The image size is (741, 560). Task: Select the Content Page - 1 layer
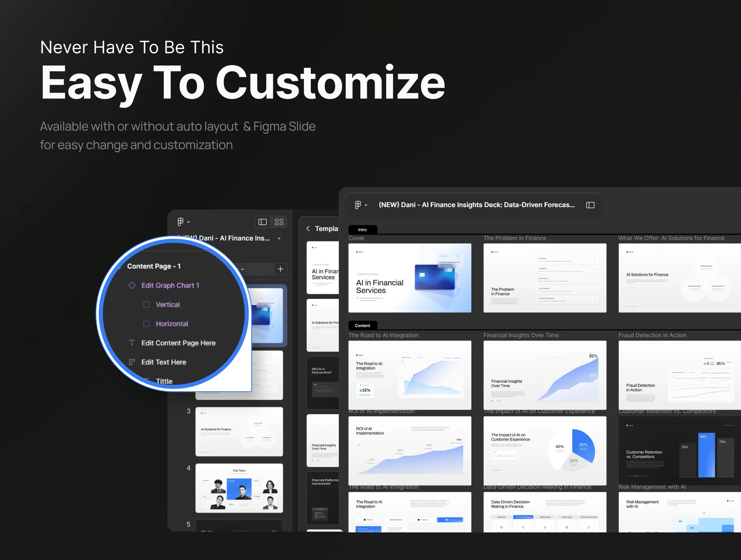coord(154,266)
